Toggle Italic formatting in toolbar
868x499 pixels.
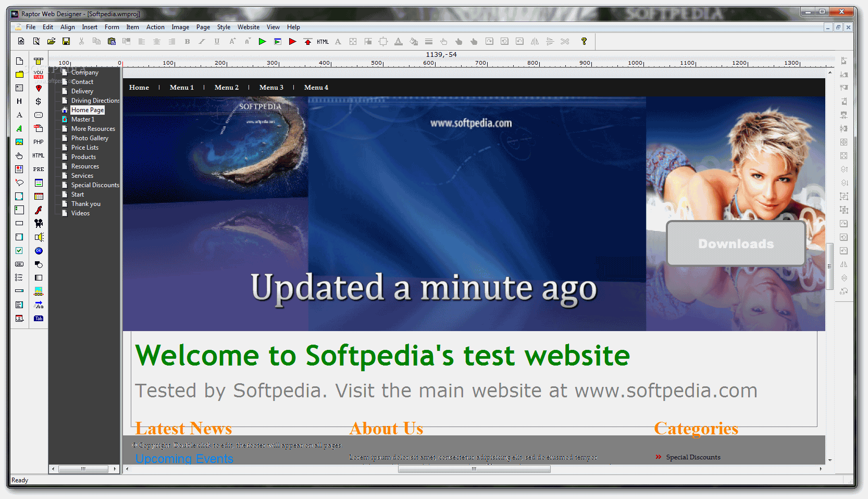click(x=202, y=41)
